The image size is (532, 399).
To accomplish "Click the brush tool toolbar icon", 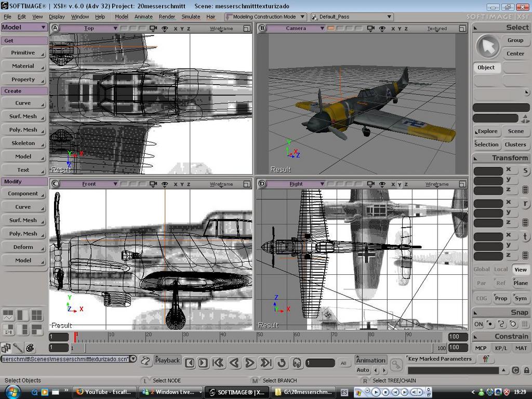I will (x=18, y=348).
